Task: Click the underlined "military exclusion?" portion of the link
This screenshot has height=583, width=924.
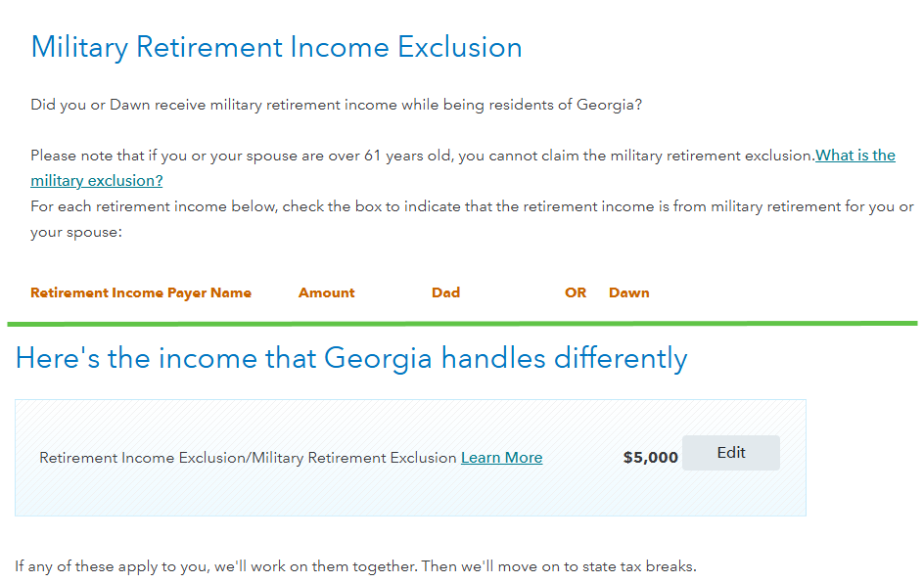Action: click(x=96, y=180)
